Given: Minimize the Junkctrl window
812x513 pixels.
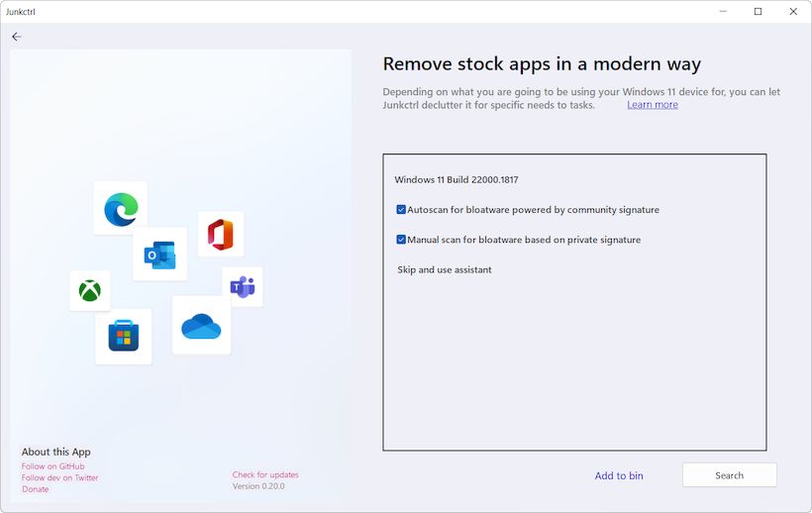Looking at the screenshot, I should [722, 12].
